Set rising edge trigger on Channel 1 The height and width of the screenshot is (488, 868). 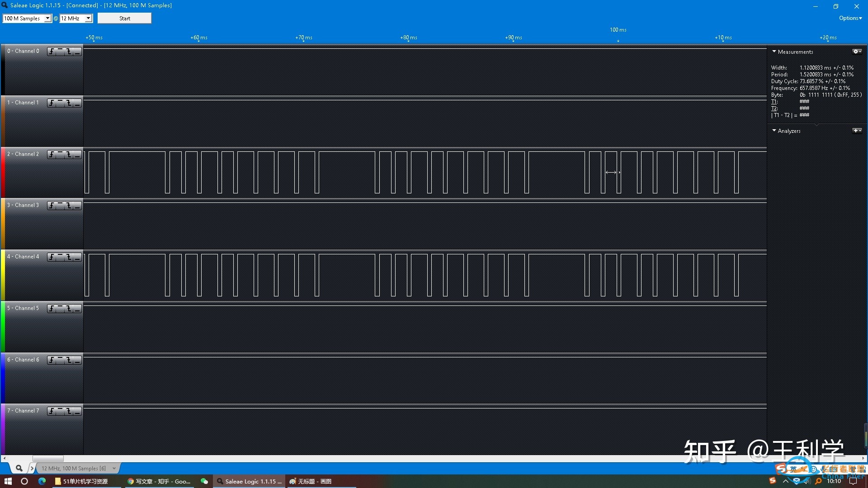(x=52, y=103)
